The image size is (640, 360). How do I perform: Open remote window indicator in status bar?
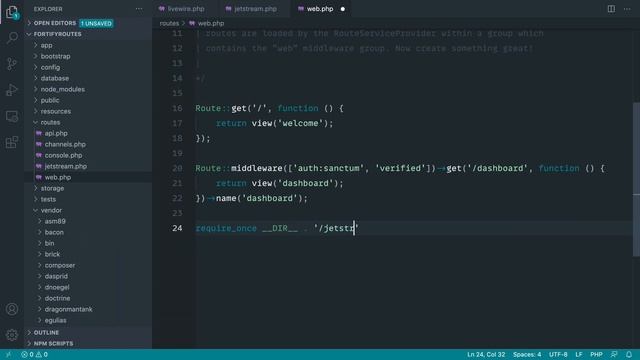(x=8, y=354)
